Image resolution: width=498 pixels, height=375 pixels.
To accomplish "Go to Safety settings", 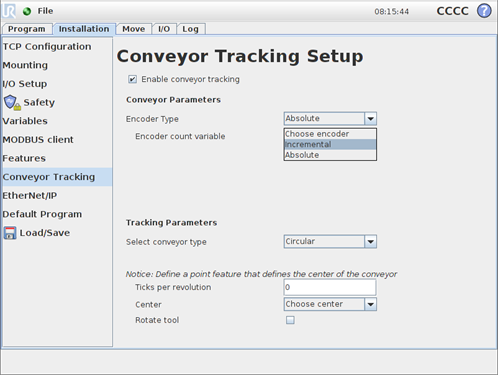I will tap(57, 102).
